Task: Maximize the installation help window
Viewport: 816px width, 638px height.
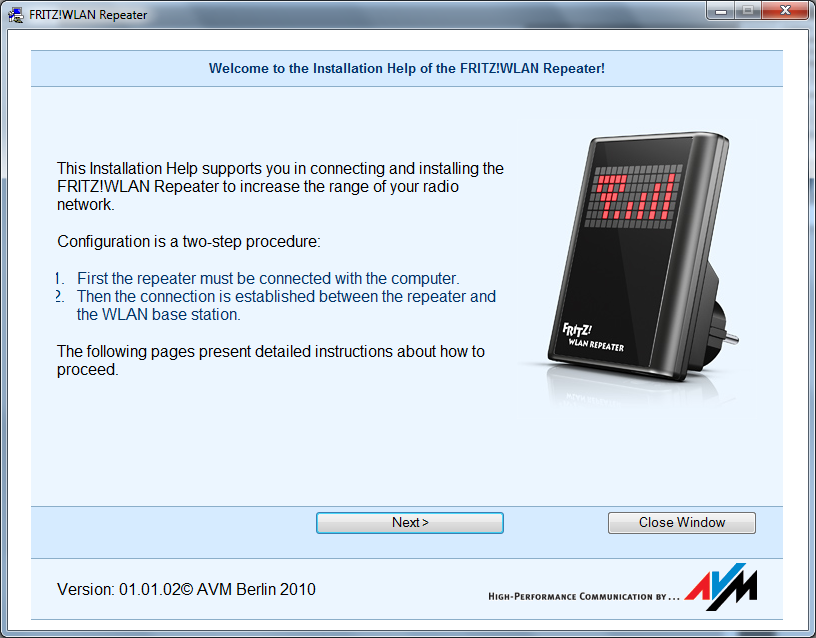Action: click(x=746, y=12)
